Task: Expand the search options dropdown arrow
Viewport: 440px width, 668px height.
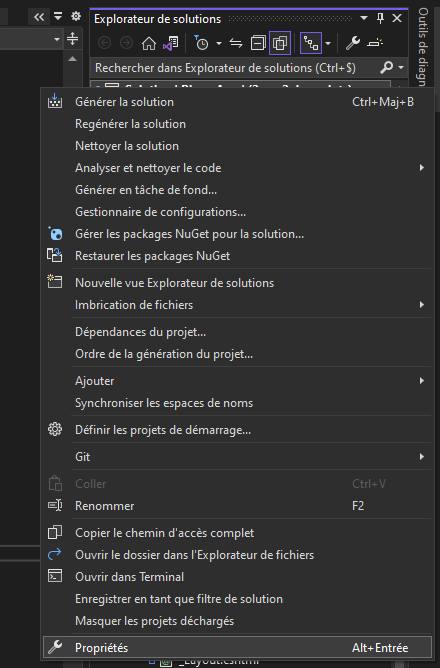Action: click(x=401, y=67)
